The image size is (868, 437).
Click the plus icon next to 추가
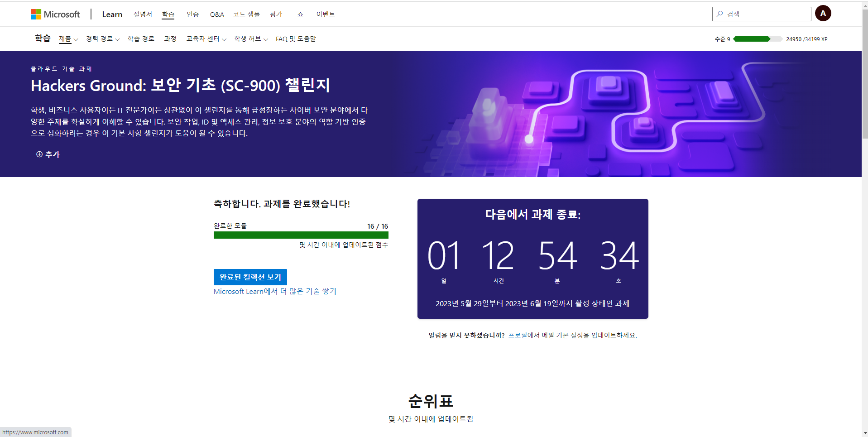(x=39, y=154)
